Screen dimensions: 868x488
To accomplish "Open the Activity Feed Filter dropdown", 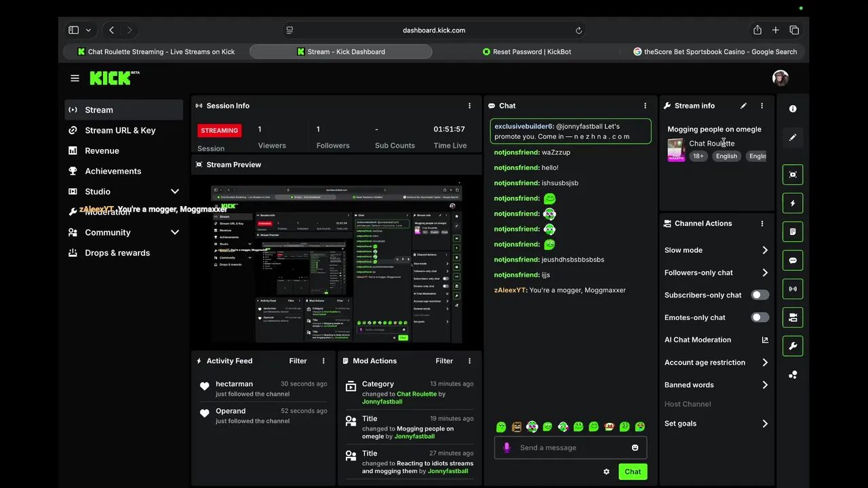I will [x=298, y=361].
